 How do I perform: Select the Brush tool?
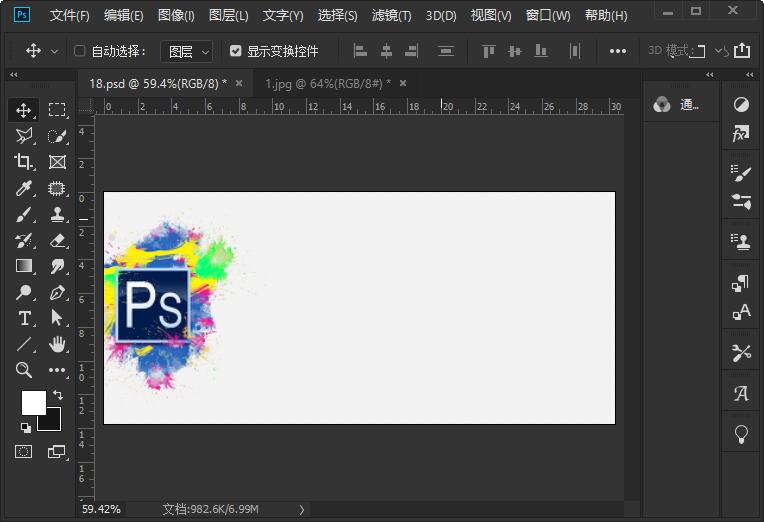tap(23, 214)
